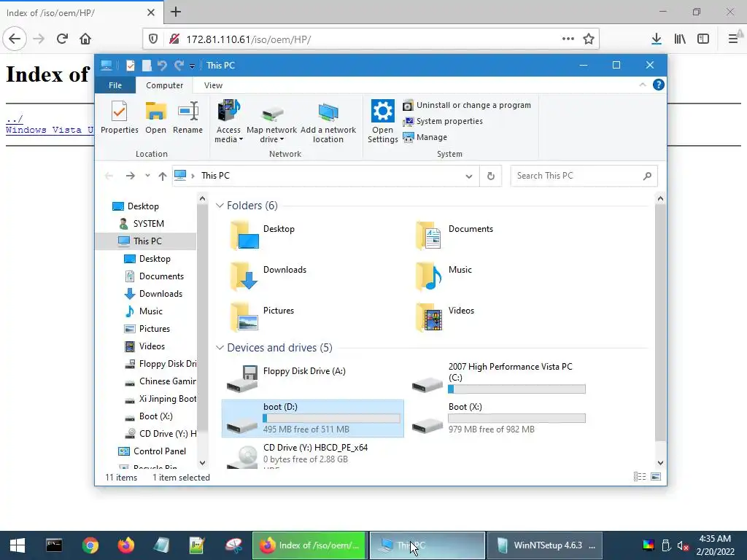Open the Access media dropdown
The image size is (747, 560).
tap(228, 122)
